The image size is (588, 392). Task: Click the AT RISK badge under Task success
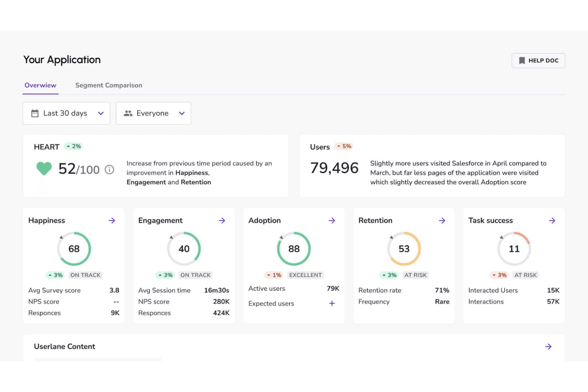(x=526, y=275)
